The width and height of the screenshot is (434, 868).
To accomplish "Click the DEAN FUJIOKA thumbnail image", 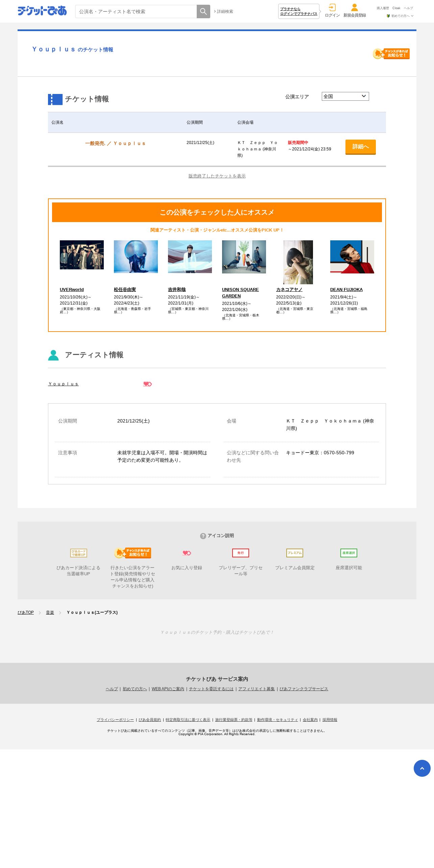I will pyautogui.click(x=352, y=257).
